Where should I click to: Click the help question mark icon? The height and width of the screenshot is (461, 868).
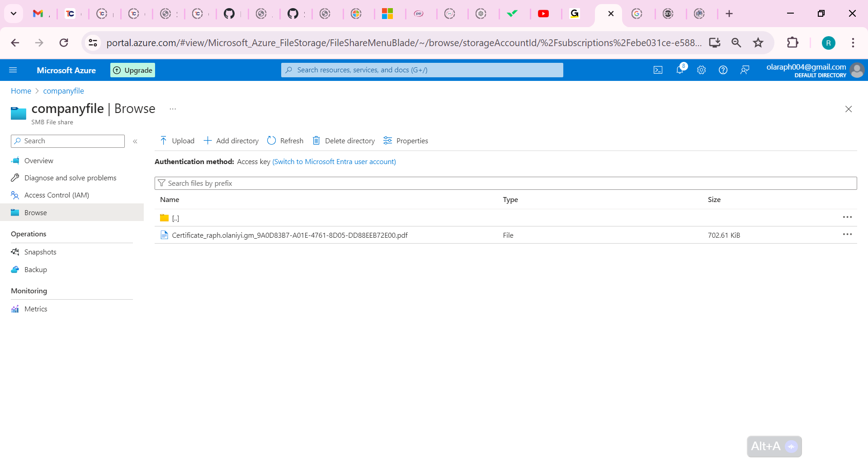pos(723,70)
